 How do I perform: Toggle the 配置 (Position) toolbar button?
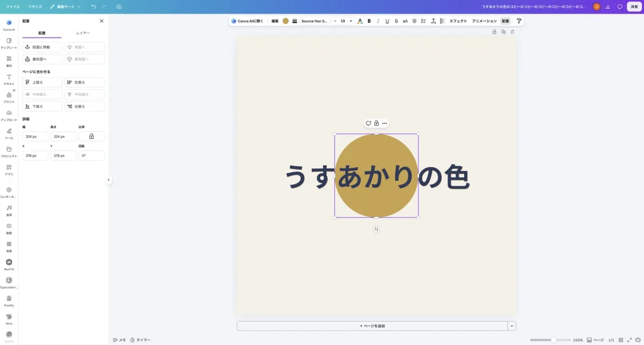pos(506,21)
